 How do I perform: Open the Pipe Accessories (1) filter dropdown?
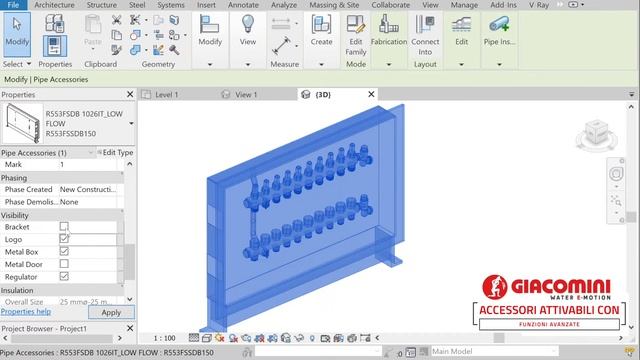pos(90,153)
